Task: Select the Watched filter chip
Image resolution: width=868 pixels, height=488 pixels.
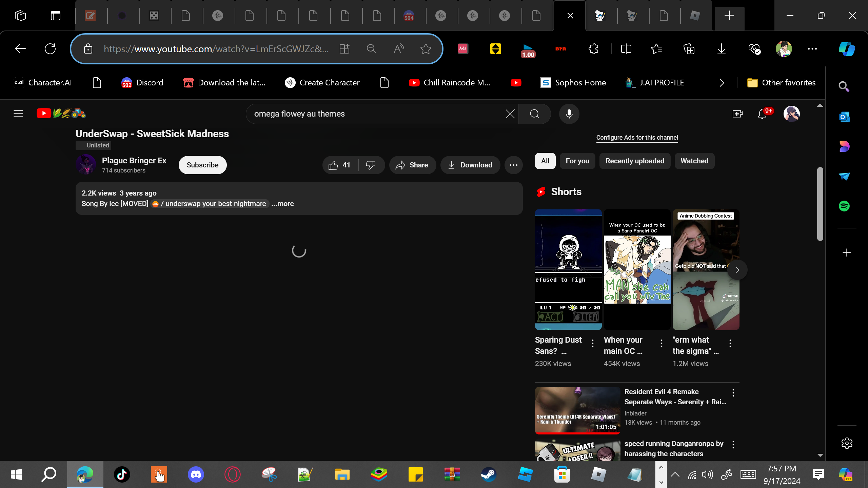Action: [694, 161]
